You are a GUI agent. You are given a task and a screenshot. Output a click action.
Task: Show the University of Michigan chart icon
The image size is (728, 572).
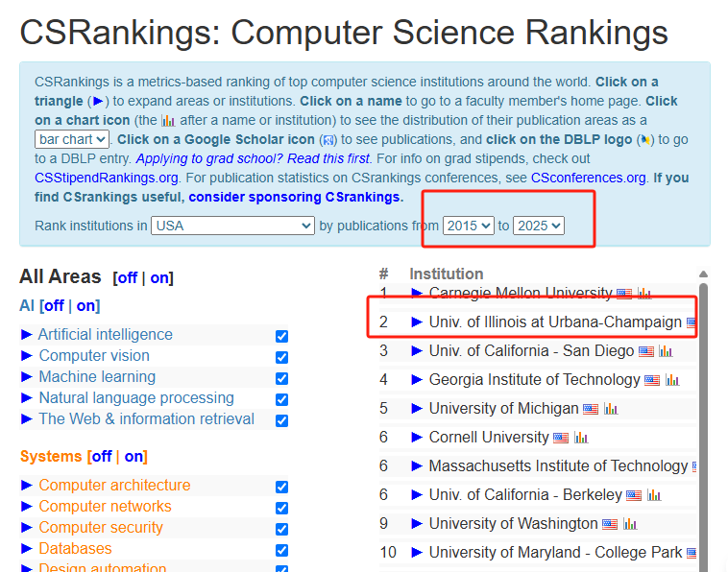click(x=611, y=409)
